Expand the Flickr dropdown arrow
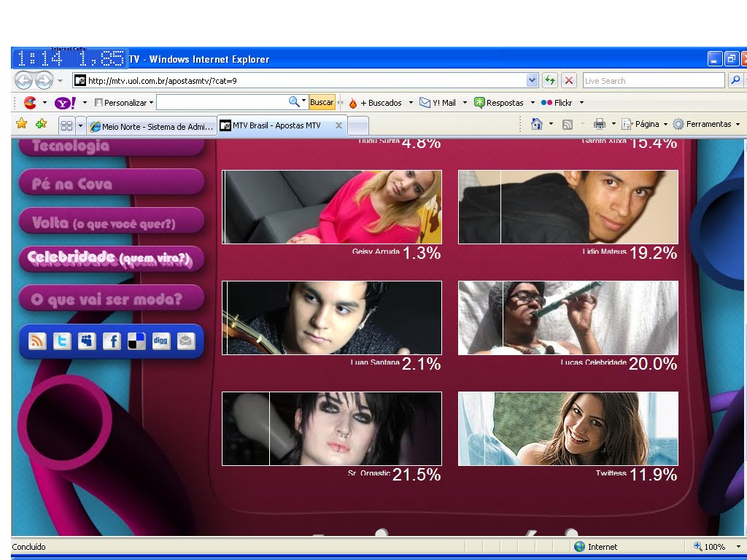 pos(581,102)
